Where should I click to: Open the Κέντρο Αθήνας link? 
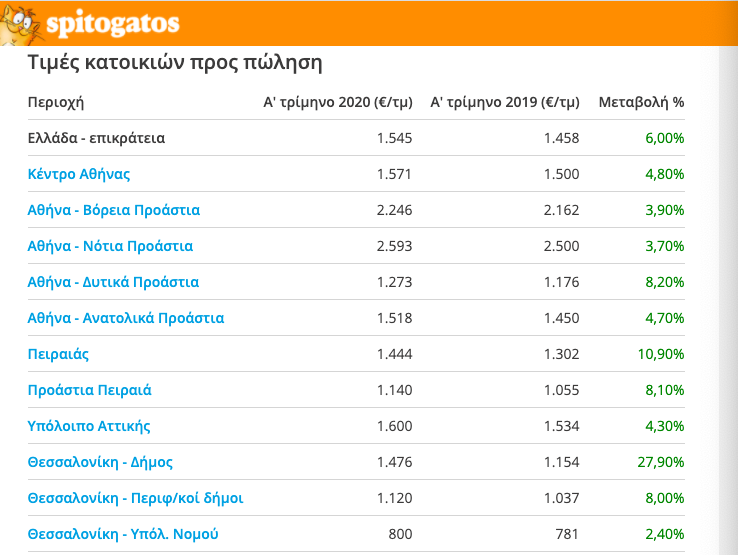point(79,174)
